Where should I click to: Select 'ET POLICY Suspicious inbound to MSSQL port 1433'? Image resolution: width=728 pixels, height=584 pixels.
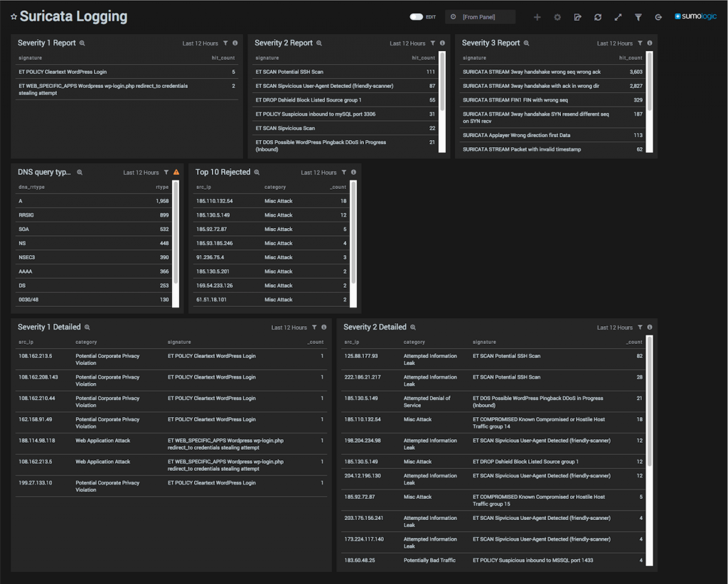532,561
